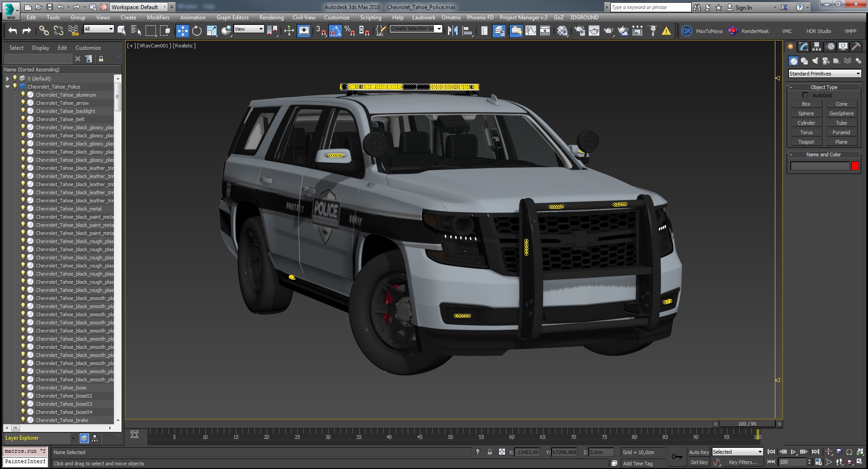Click the Mirror tool icon
Viewport: 868px width, 469px height.
tap(453, 31)
